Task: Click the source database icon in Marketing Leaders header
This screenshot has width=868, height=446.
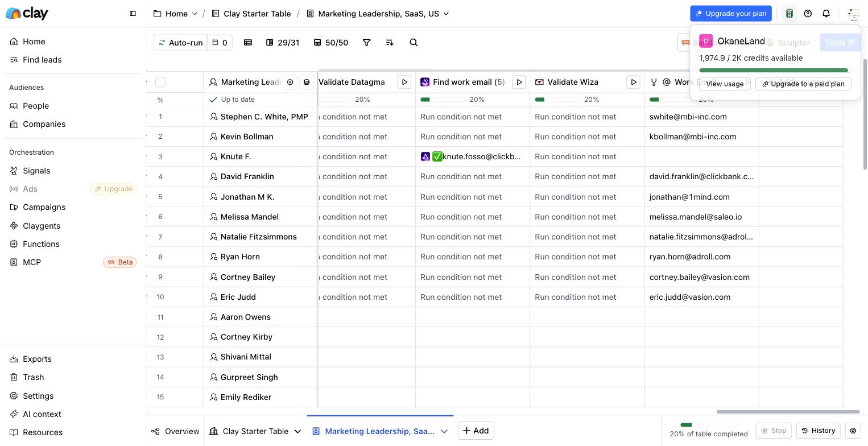Action: click(x=307, y=82)
